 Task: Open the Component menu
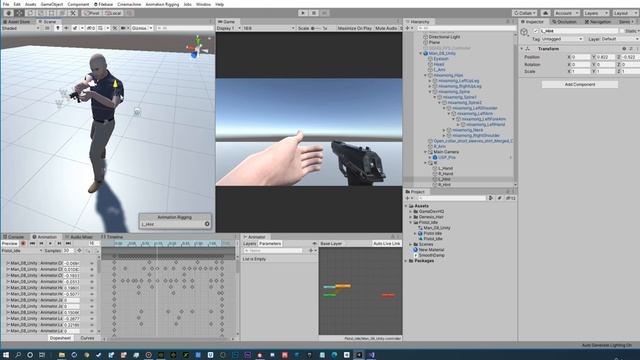pos(78,4)
